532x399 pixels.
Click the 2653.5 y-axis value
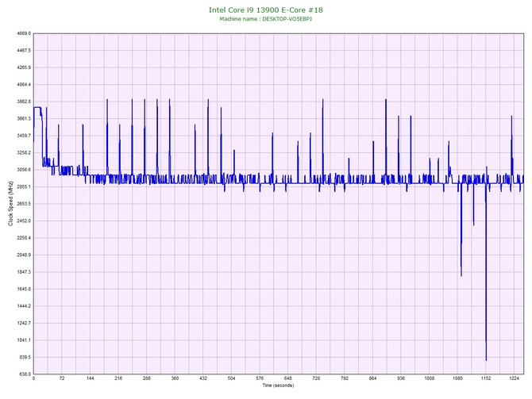pyautogui.click(x=24, y=204)
